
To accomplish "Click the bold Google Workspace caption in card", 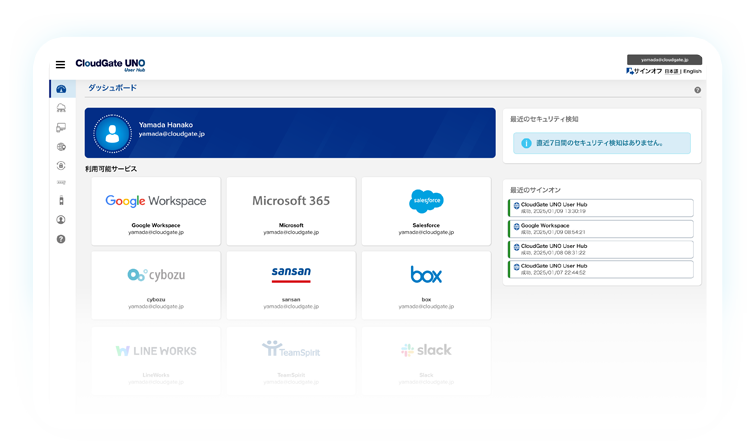I will [x=156, y=225].
